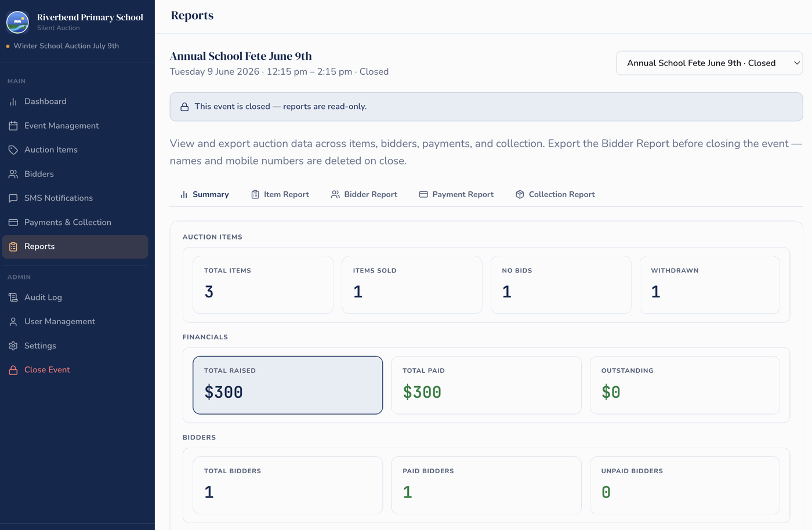This screenshot has height=530, width=812.
Task: Click the Close Event link
Action: pyautogui.click(x=75, y=370)
